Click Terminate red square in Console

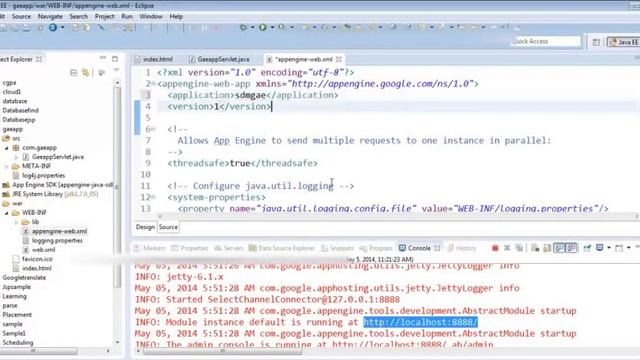click(x=495, y=248)
